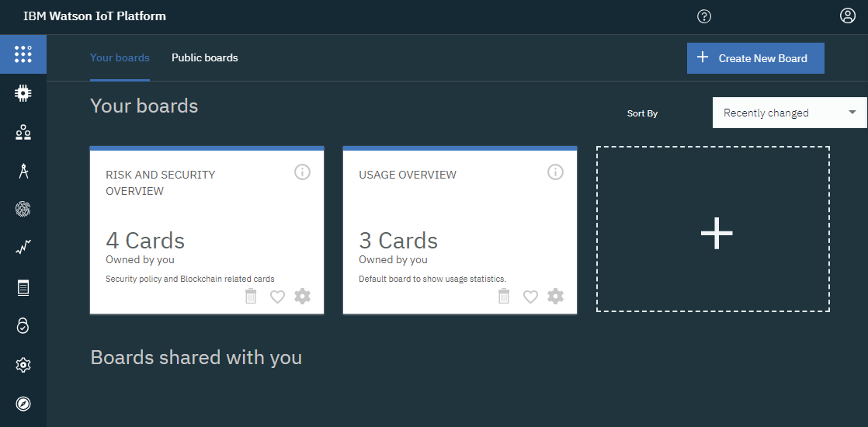Favorite the Usage Overview board with heart
868x427 pixels.
pyautogui.click(x=530, y=297)
